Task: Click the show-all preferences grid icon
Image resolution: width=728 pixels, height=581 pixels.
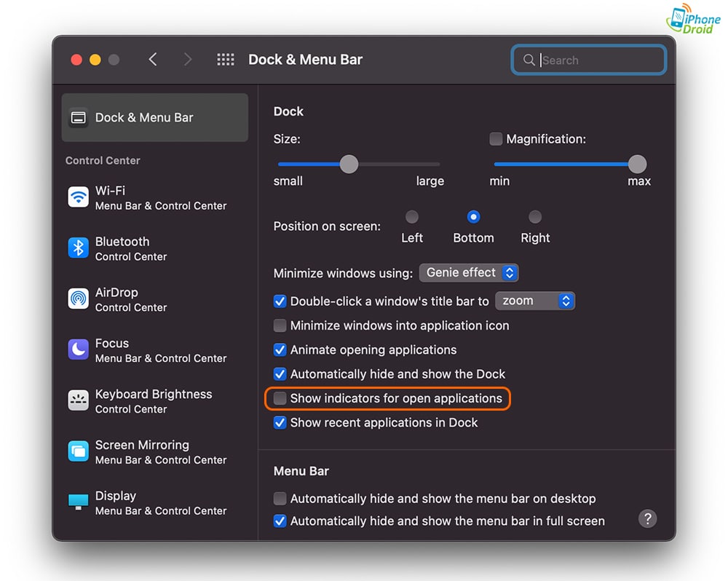Action: [x=226, y=60]
